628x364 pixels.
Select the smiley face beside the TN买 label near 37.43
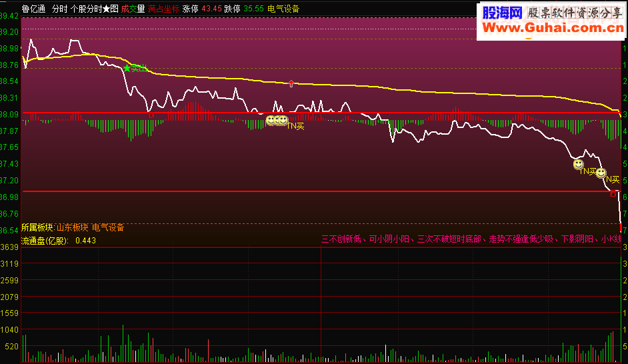578,164
